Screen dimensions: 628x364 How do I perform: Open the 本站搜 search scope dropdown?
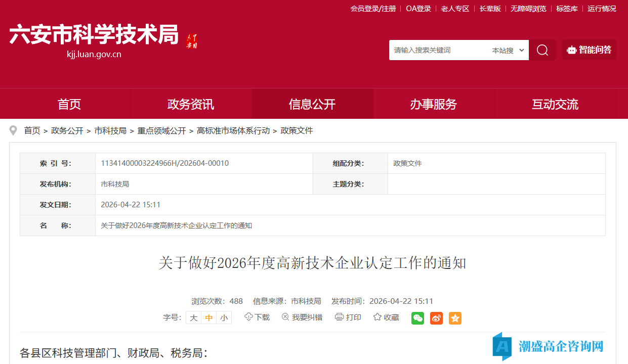(508, 50)
